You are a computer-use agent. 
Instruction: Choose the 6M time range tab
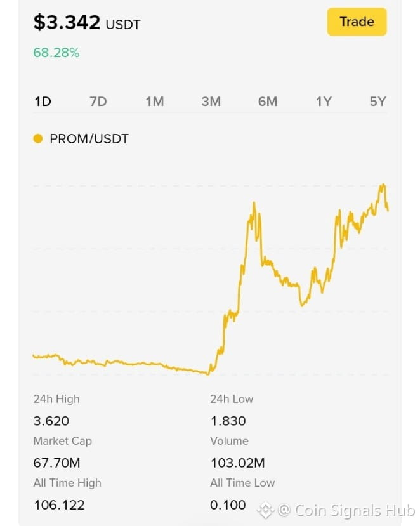(x=268, y=102)
